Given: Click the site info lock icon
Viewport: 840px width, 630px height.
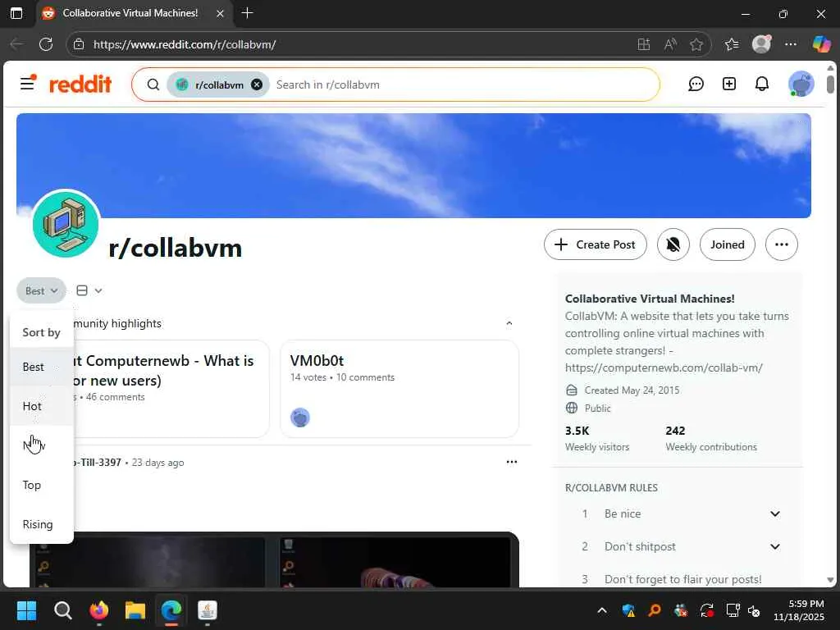Looking at the screenshot, I should [79, 44].
